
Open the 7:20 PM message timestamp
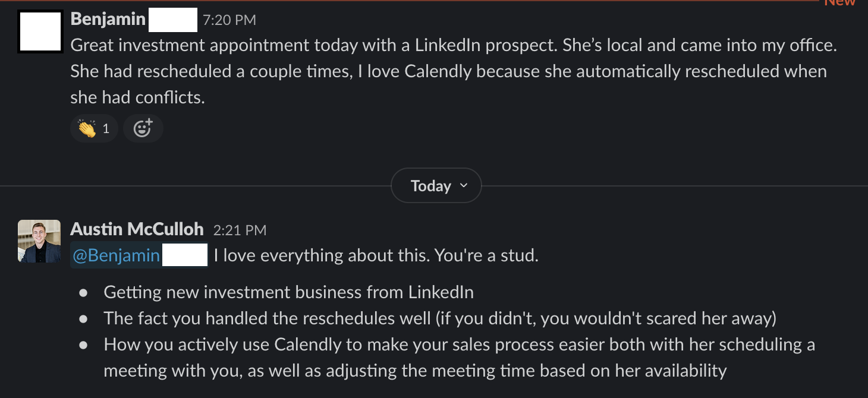tap(229, 20)
